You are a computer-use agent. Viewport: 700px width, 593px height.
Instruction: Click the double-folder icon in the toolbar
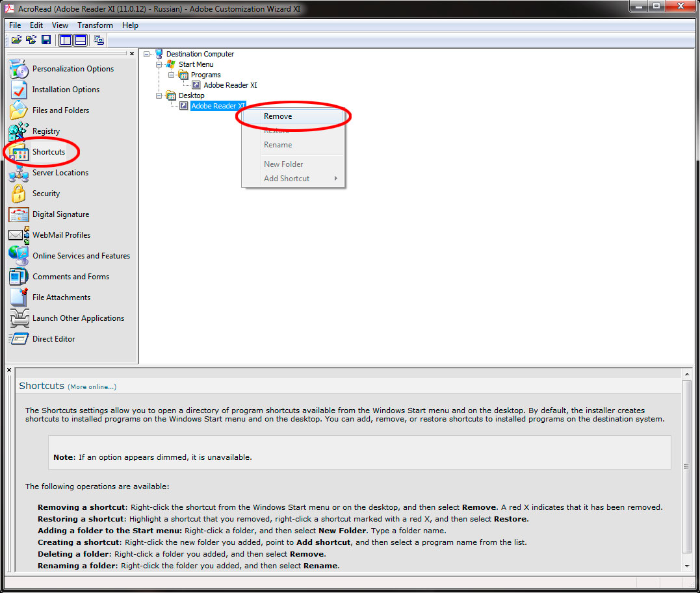point(31,40)
